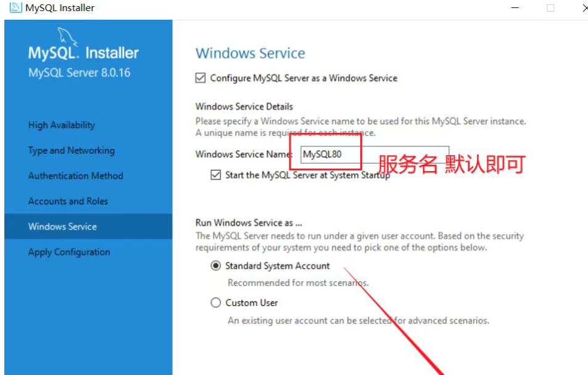Click the red Chinese annotation text
588x375 pixels.
point(452,164)
